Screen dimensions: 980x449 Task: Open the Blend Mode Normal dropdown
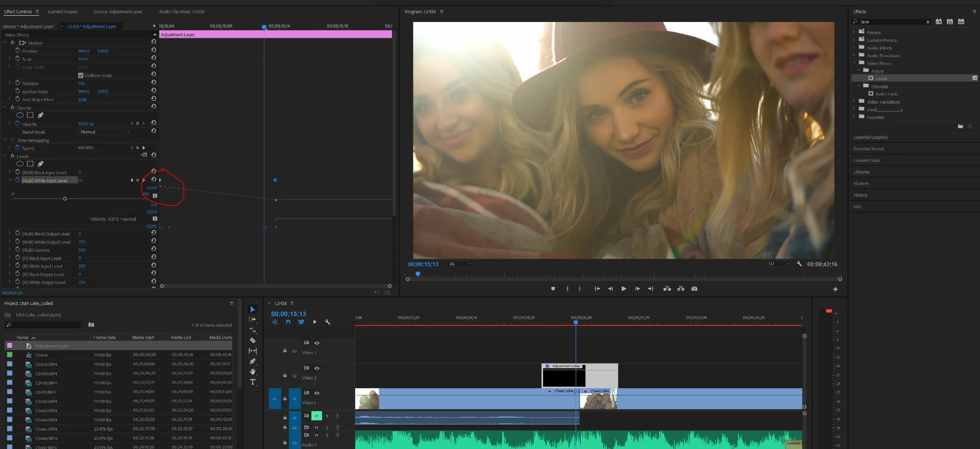tap(105, 132)
